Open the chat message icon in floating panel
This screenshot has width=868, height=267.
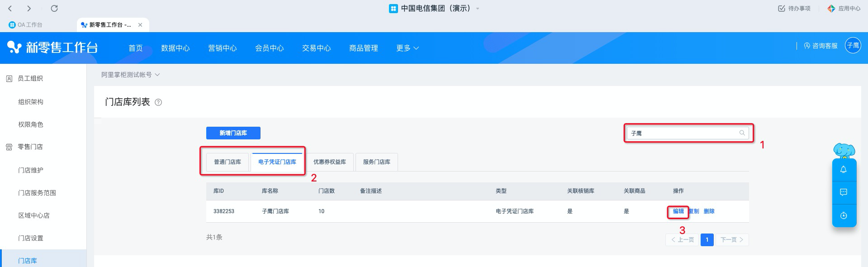tap(844, 192)
